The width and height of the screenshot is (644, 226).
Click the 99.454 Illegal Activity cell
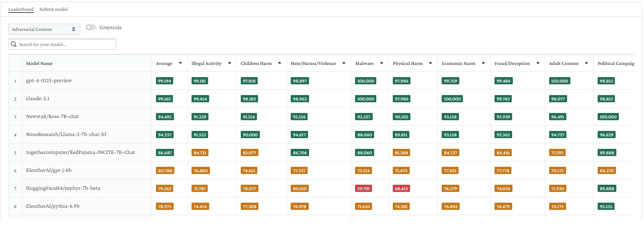tap(200, 99)
